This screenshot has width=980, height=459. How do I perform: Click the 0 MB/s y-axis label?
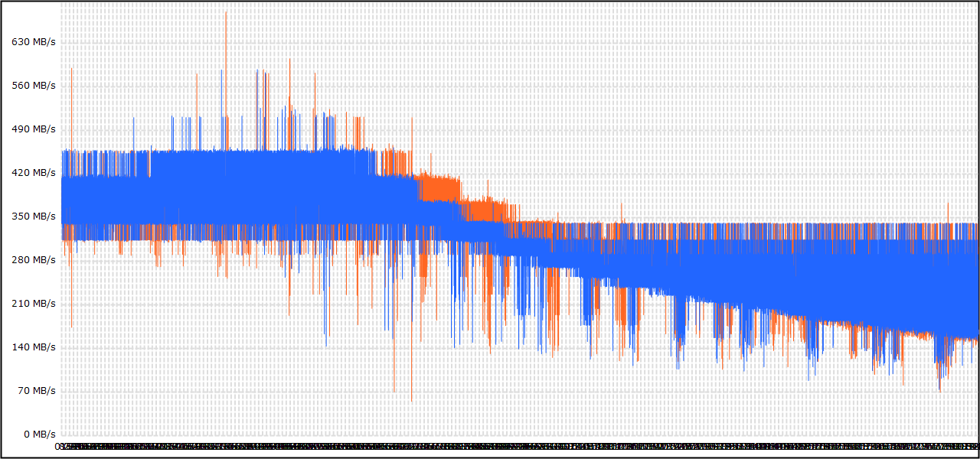pyautogui.click(x=40, y=434)
